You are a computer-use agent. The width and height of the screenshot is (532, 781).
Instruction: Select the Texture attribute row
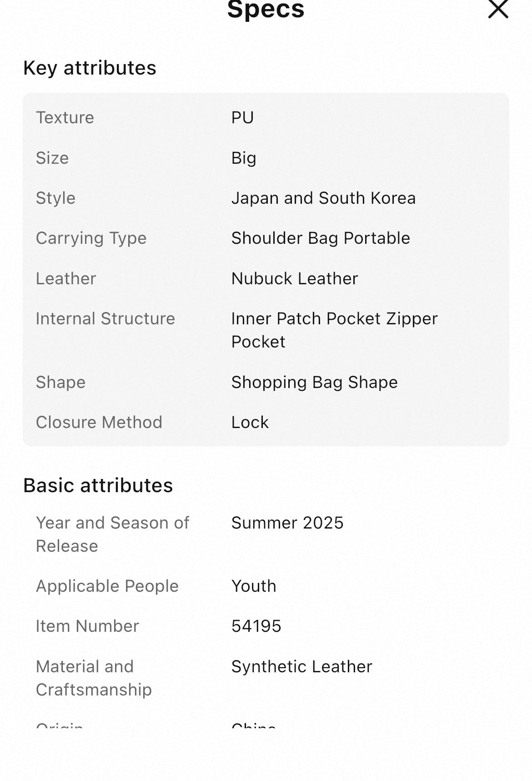click(65, 117)
